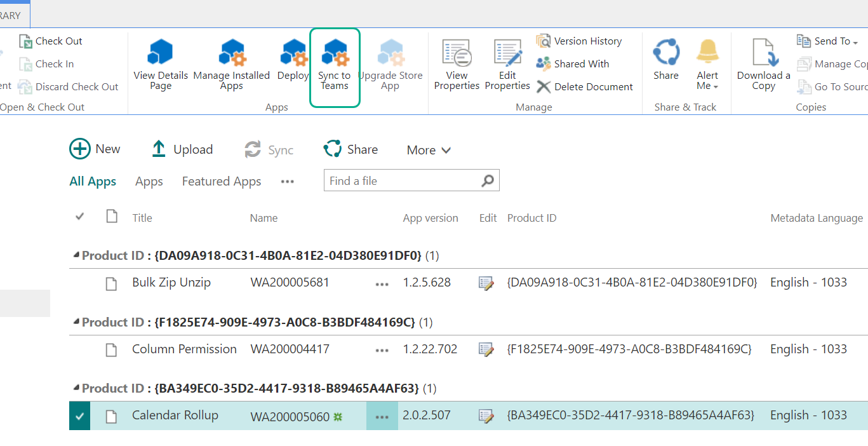The height and width of the screenshot is (446, 868).
Task: Click the Find a file search box
Action: click(x=411, y=181)
